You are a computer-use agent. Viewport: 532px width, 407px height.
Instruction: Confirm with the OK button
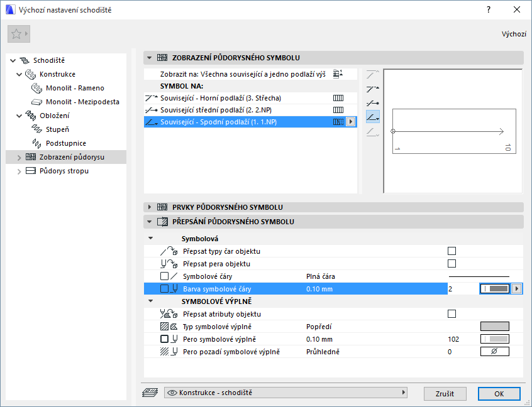tap(499, 394)
